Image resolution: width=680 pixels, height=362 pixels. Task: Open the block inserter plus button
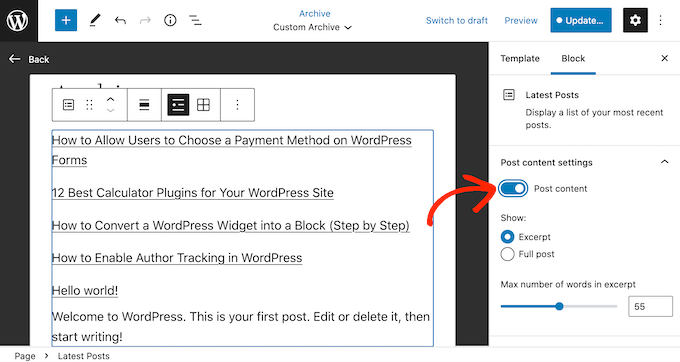[x=66, y=20]
